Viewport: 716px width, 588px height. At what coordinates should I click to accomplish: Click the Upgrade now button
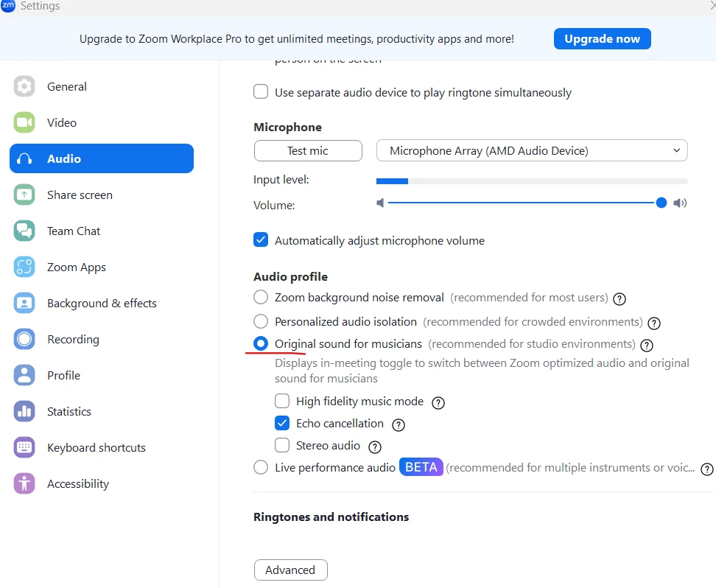pos(603,39)
